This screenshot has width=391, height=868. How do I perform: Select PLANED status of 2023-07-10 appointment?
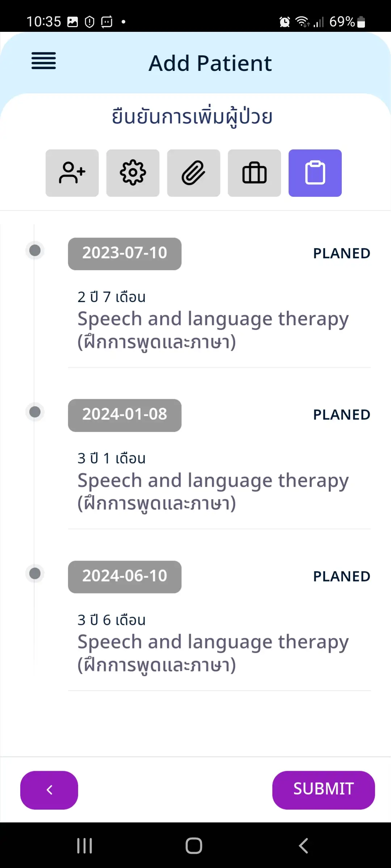point(341,254)
